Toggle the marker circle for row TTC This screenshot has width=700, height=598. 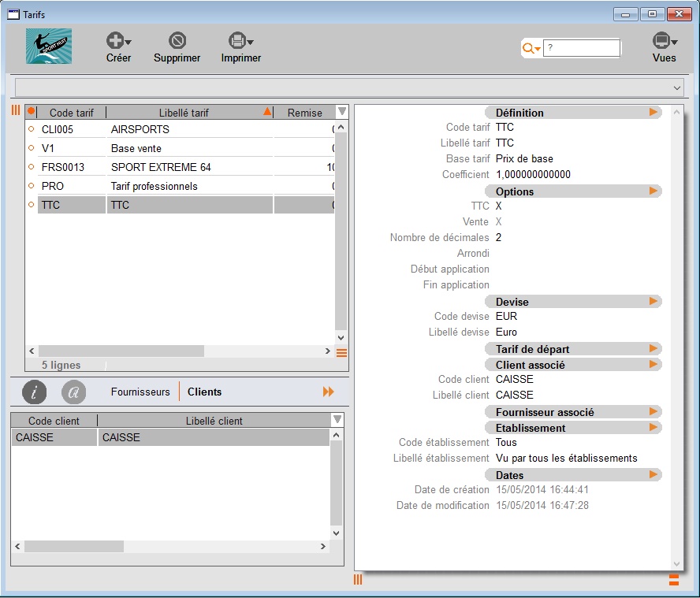point(31,204)
